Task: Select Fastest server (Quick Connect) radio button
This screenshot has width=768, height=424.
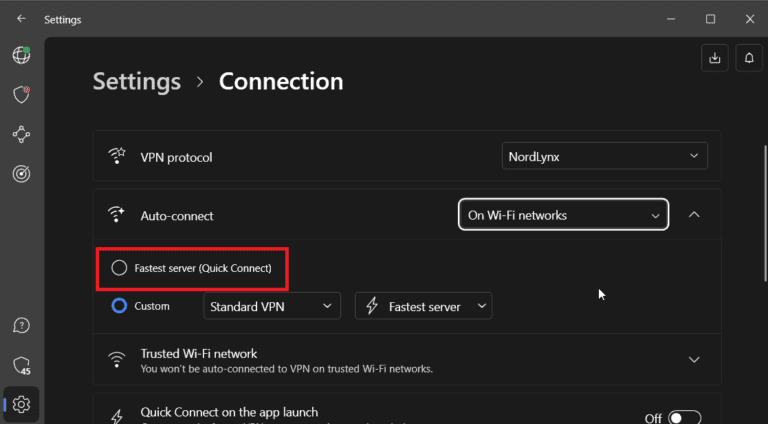Action: click(120, 268)
